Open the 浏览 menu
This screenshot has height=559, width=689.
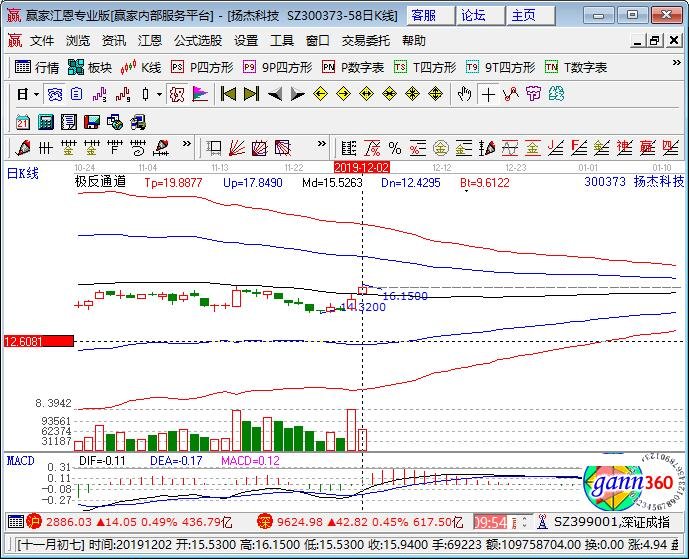tap(78, 41)
